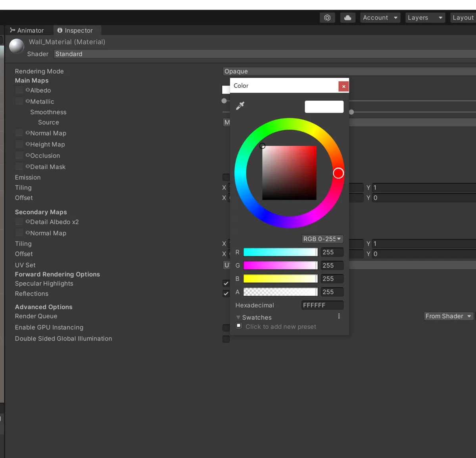Click the current color preview swatch
The image size is (476, 458).
(x=324, y=107)
